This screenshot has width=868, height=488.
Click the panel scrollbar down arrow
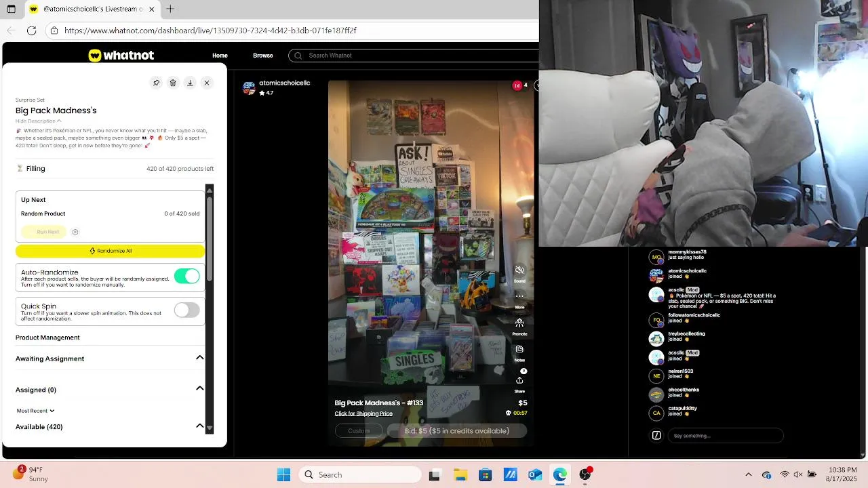[210, 428]
